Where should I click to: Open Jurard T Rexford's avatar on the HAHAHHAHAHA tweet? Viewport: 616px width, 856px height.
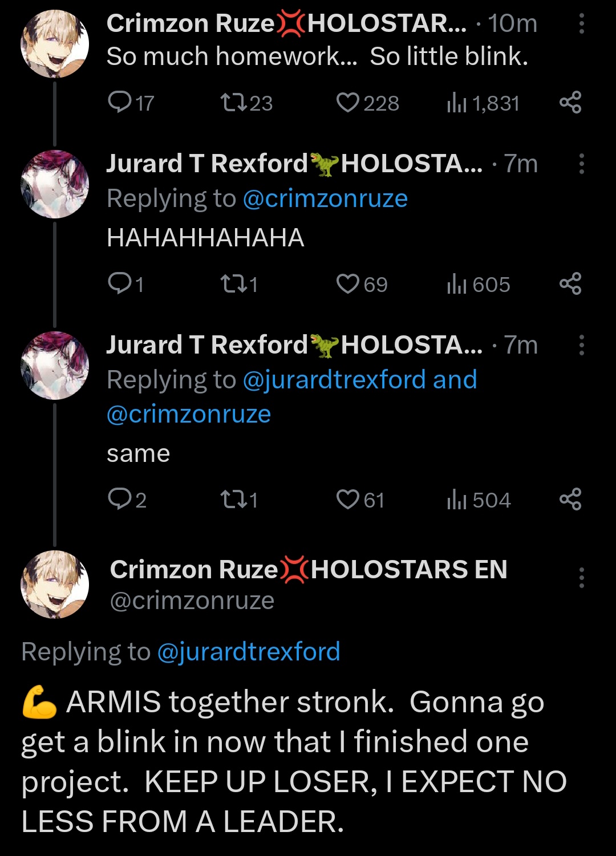click(55, 184)
